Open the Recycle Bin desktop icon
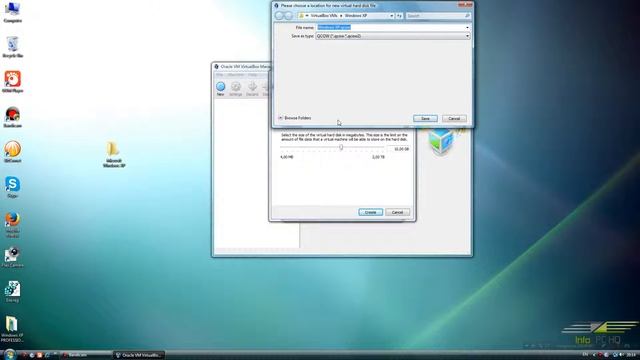 coord(13,47)
